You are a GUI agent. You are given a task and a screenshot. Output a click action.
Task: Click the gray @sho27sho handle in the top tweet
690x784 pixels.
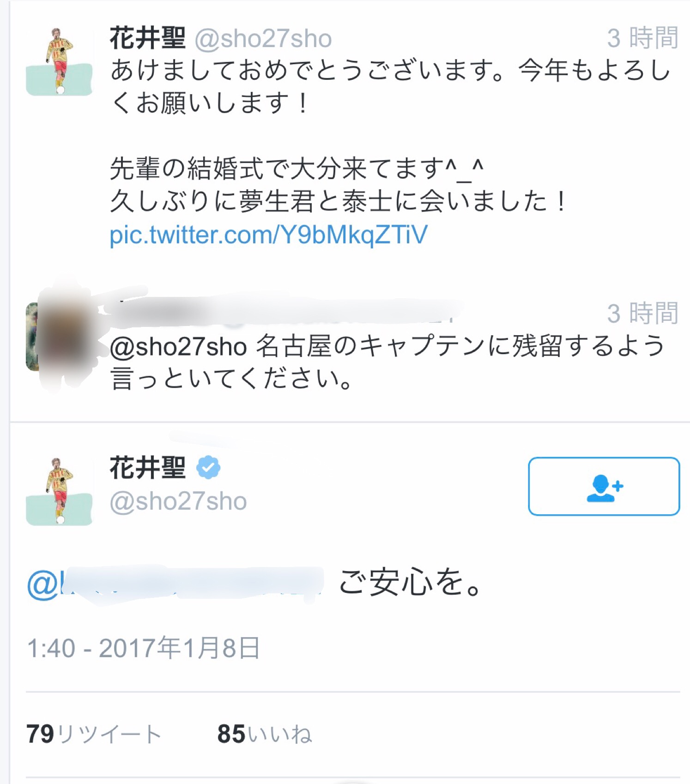[263, 39]
